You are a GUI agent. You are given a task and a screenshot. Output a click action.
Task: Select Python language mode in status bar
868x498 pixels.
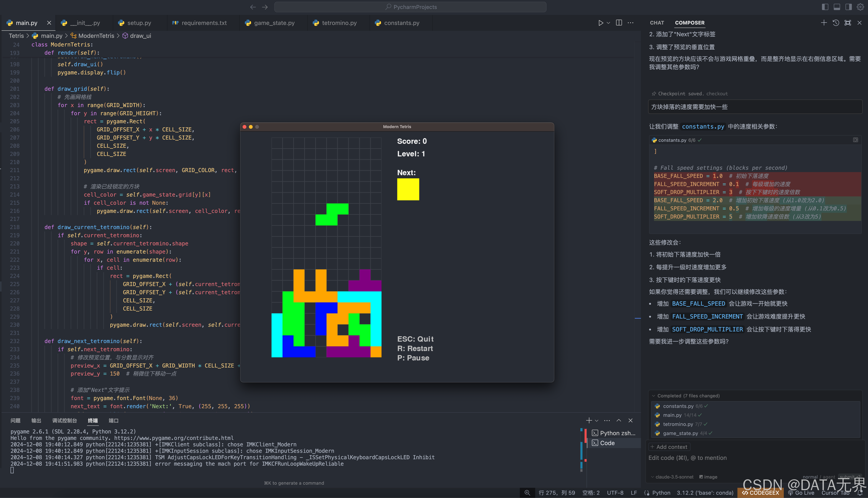click(661, 493)
